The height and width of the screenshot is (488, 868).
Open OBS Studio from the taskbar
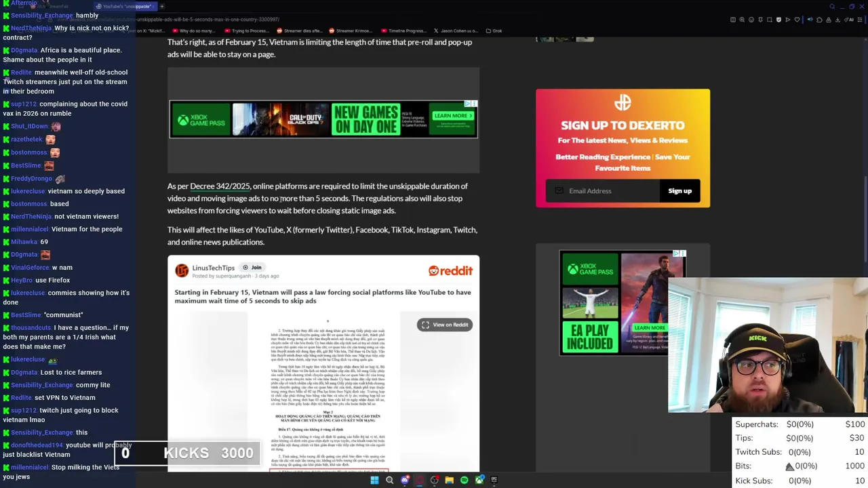(435, 480)
